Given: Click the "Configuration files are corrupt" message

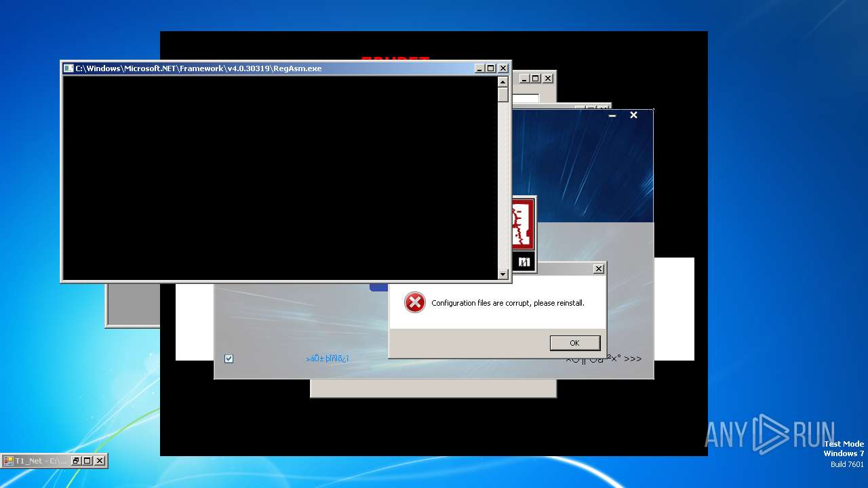Looking at the screenshot, I should coord(508,303).
